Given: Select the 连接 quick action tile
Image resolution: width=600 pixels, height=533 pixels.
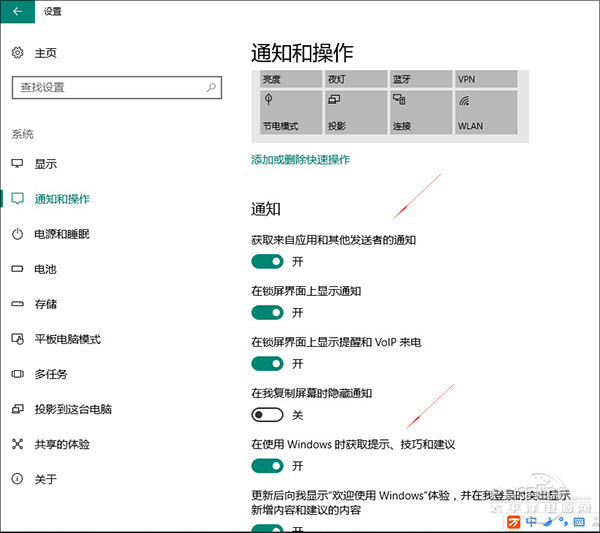Looking at the screenshot, I should coord(419,112).
